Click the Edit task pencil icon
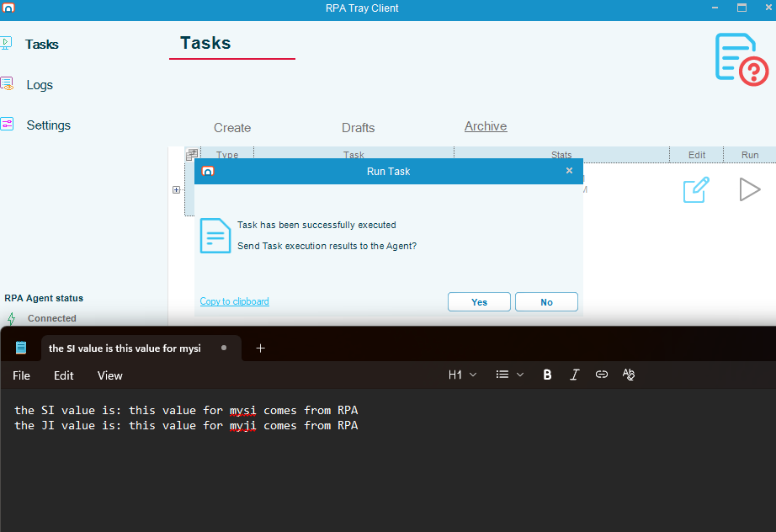Image resolution: width=776 pixels, height=532 pixels. 696,189
